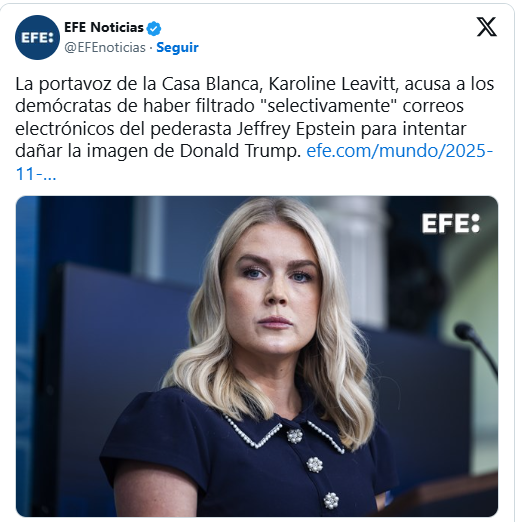Click the 'Karoline Leavitt' text in the tweet
Screen dimensions: 515x522
click(x=333, y=84)
